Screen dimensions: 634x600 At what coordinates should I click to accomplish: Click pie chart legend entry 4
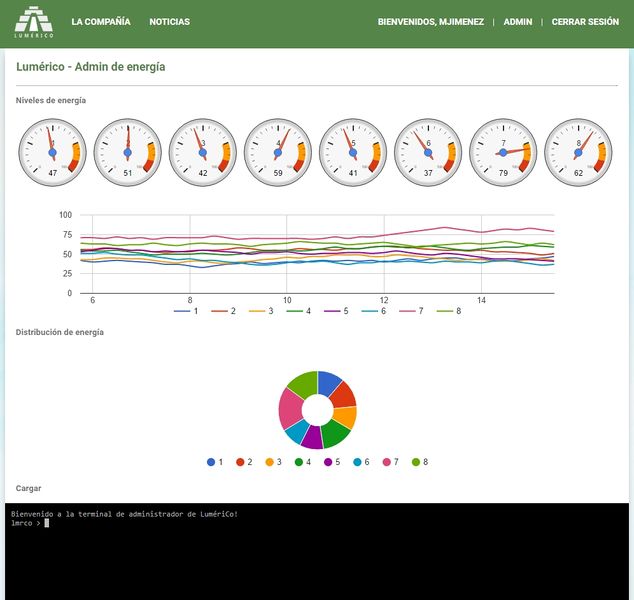pos(305,462)
